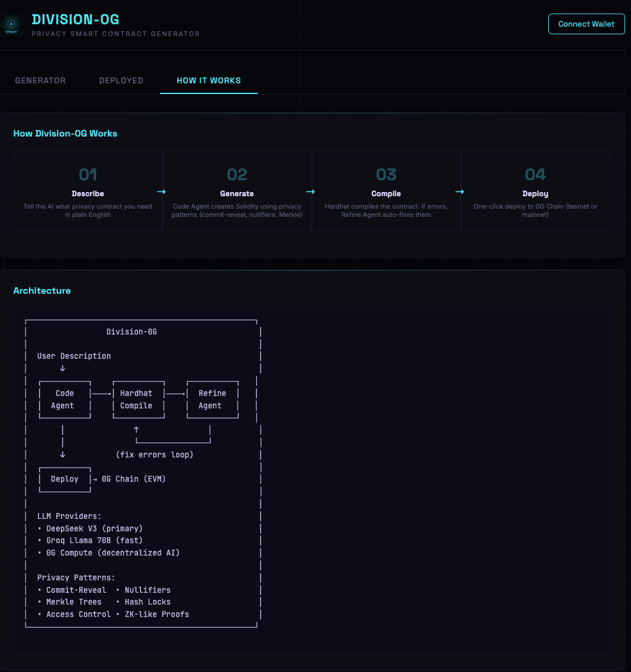
Task: Click the Code Agent box in diagram
Action: click(64, 400)
